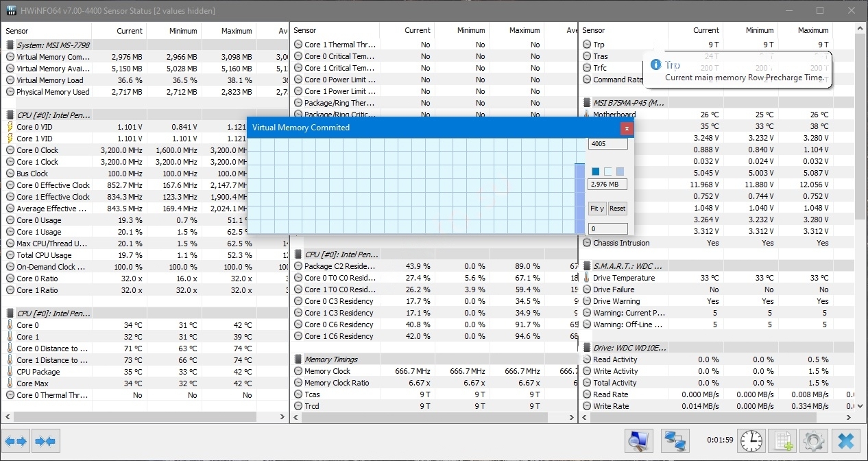Open sensor settings gear icon
This screenshot has height=461, width=868.
click(814, 440)
